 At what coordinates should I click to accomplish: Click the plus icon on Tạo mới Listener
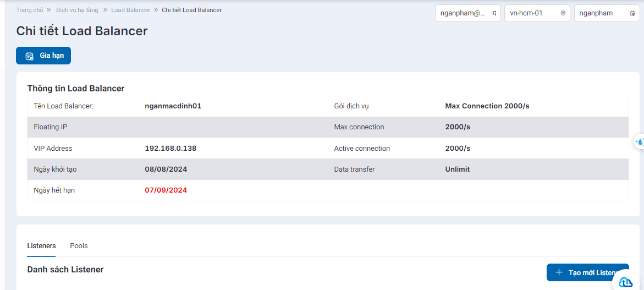(559, 272)
